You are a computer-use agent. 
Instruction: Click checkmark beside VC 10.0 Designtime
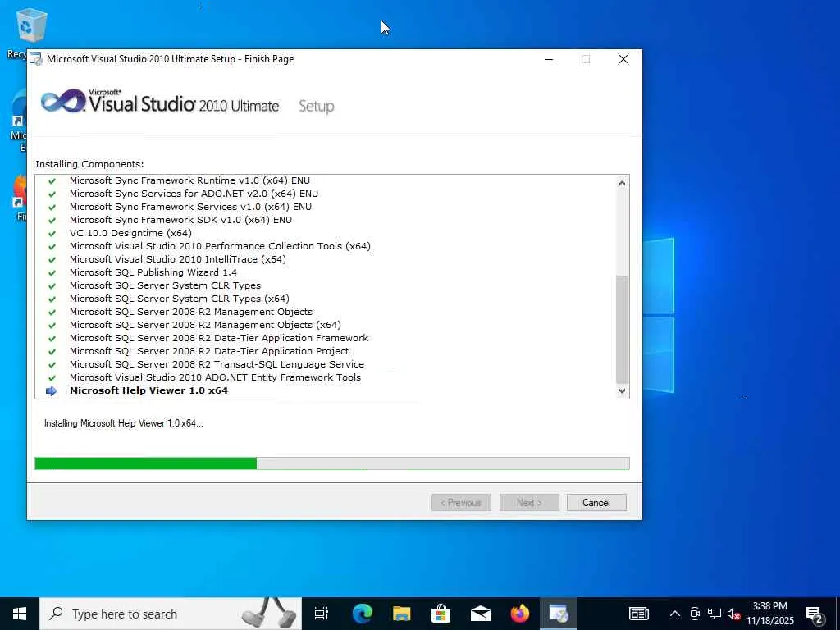(x=52, y=234)
